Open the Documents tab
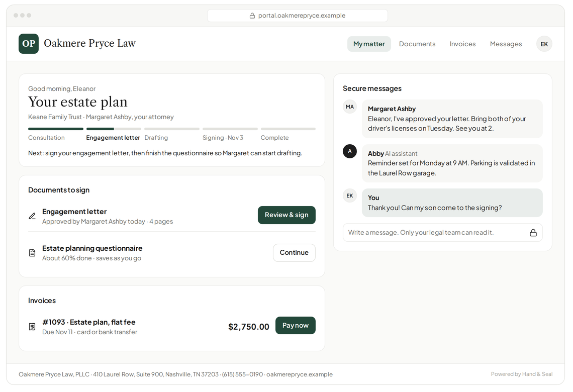This screenshot has height=392, width=573. click(x=417, y=44)
